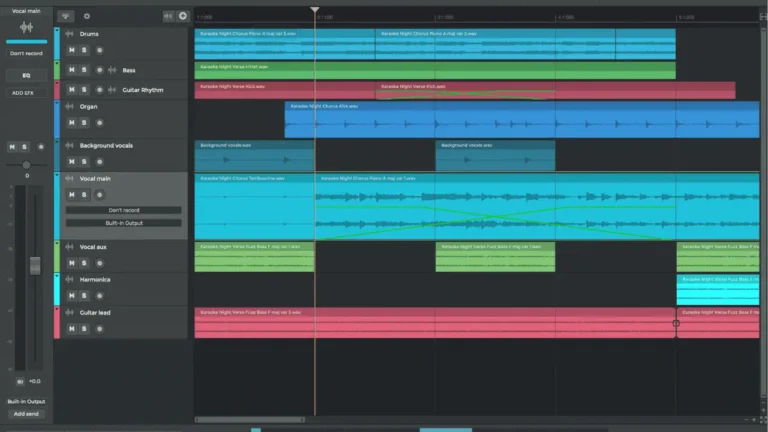Click the playhead marker on the ruler
The image size is (768, 432).
(315, 10)
